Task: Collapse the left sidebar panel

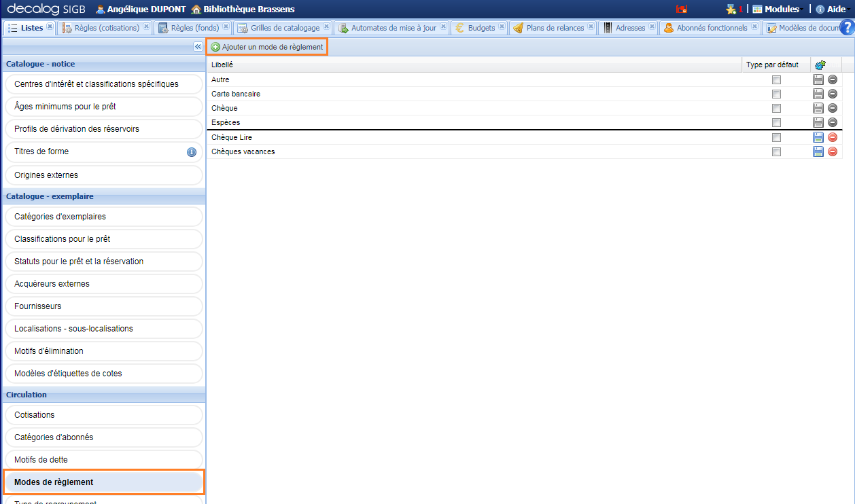Action: point(197,46)
